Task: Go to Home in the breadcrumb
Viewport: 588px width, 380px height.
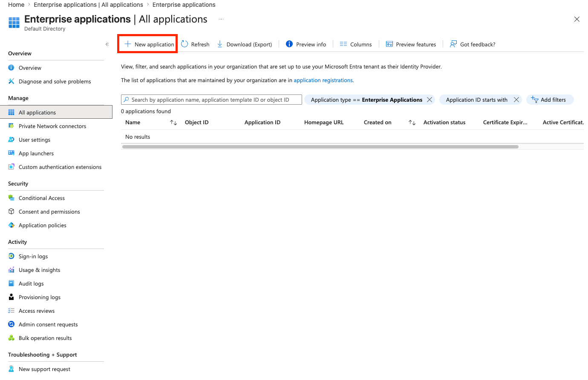Action: tap(16, 5)
